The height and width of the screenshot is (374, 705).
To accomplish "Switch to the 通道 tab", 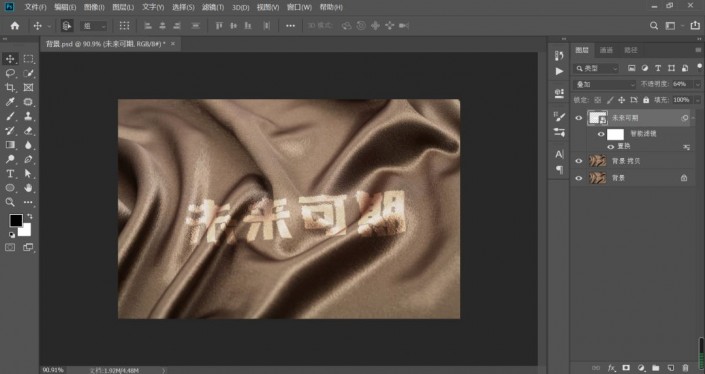I will pyautogui.click(x=606, y=50).
